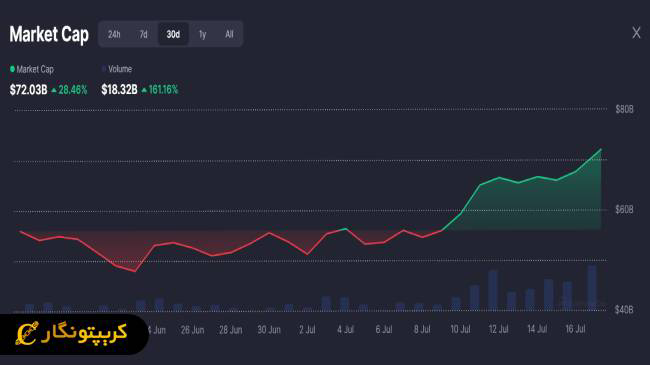Click the Market Cap heading
Image resolution: width=650 pixels, height=365 pixels.
pos(49,34)
